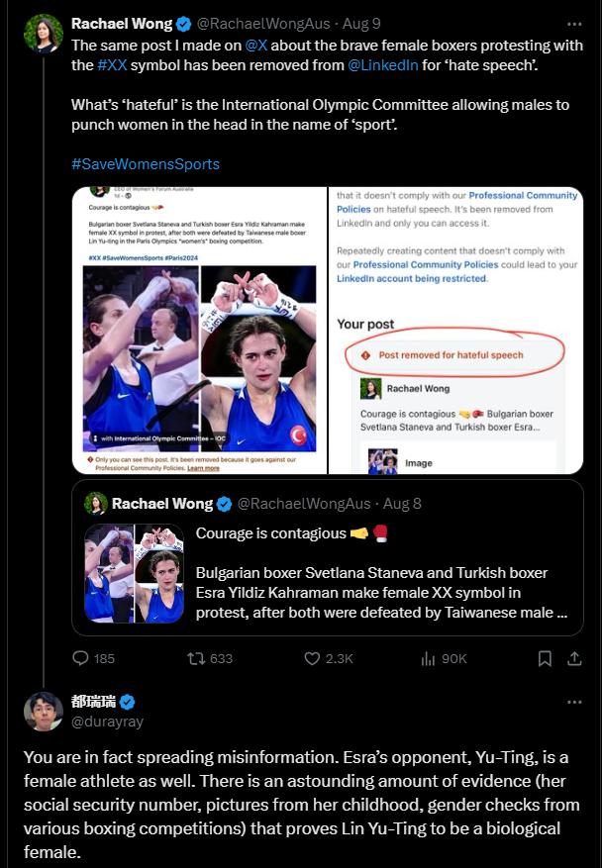
Task: Open durayray's profile picture
Action: (44, 711)
